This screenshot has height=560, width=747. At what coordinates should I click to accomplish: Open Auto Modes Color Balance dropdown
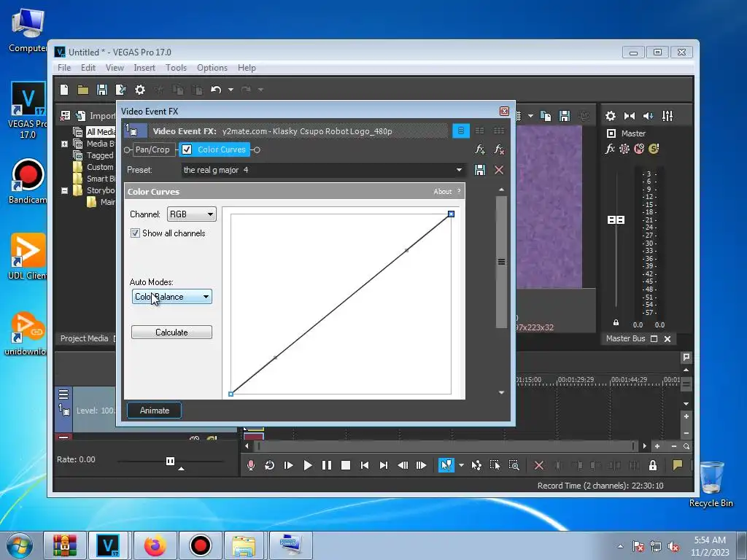(x=172, y=297)
